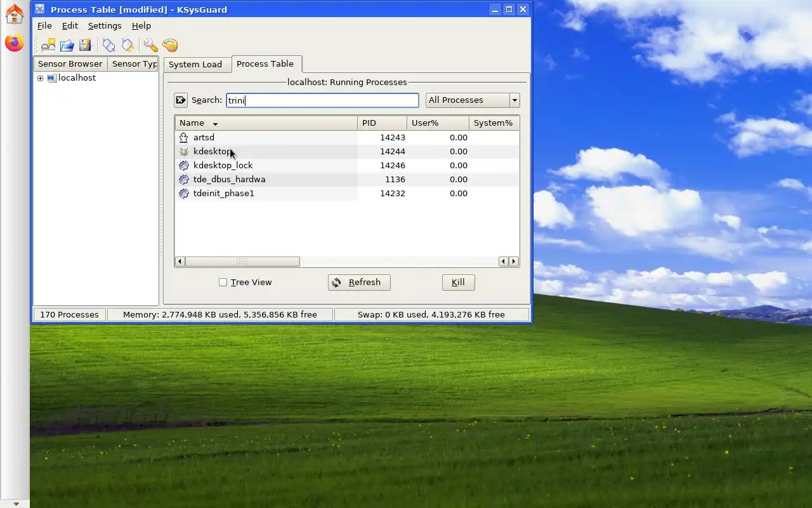The image size is (812, 508).
Task: Select the Process Table tab
Action: [265, 64]
